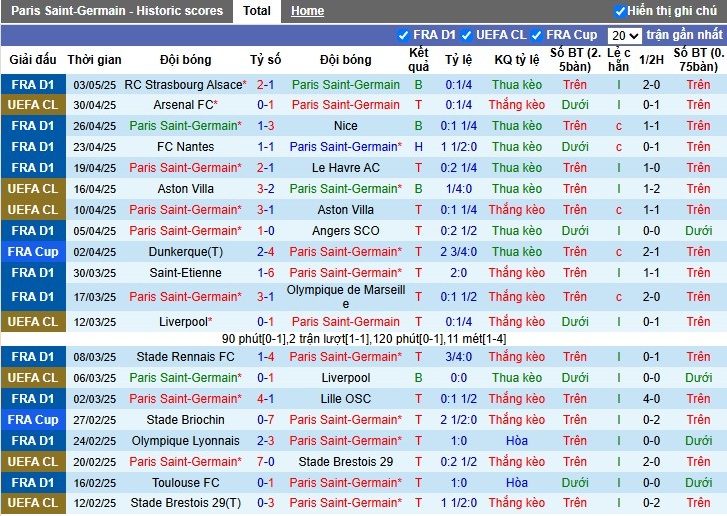Image resolution: width=727 pixels, height=516 pixels.
Task: Select the FC Nantes team name
Action: click(x=185, y=147)
